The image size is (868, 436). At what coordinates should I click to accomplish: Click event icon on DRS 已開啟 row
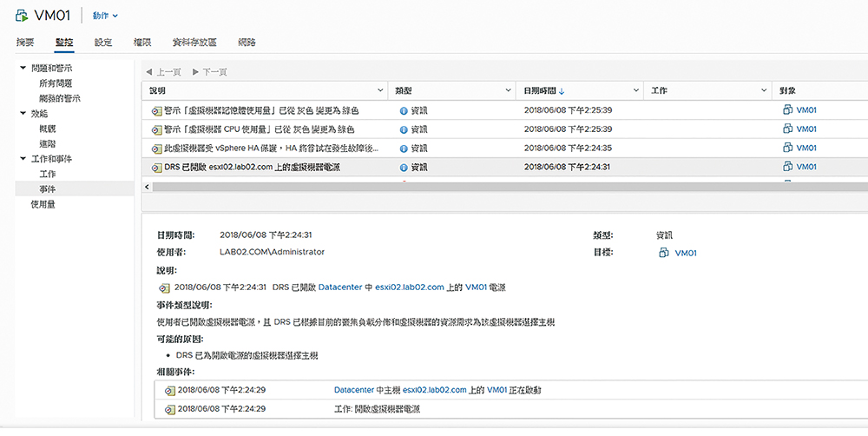(156, 168)
